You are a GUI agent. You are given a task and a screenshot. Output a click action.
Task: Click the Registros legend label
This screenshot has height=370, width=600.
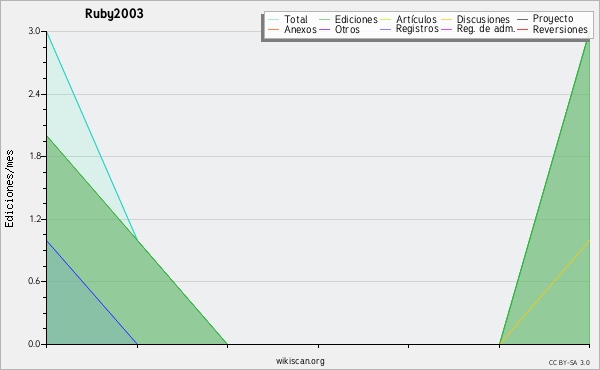pos(417,29)
